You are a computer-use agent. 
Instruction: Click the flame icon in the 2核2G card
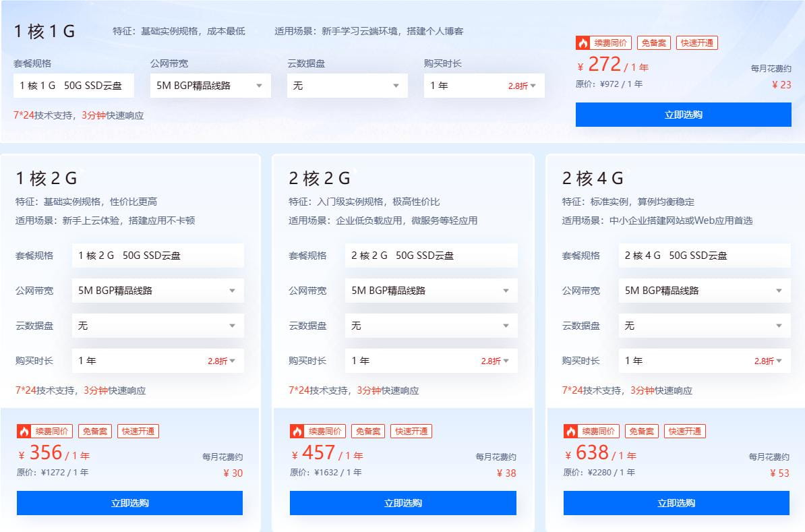(x=297, y=431)
